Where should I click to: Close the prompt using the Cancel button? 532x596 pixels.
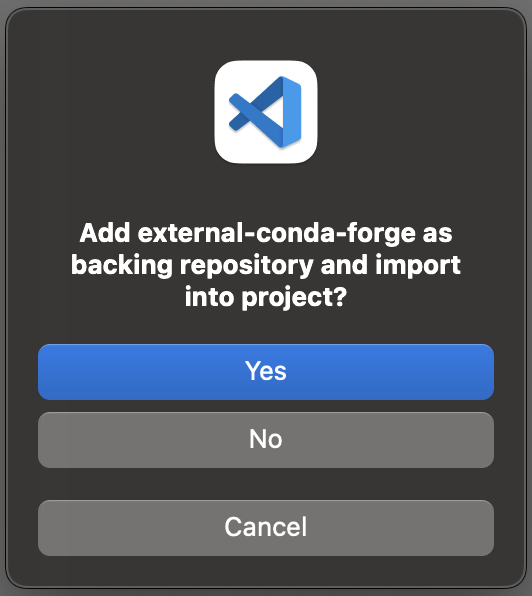(x=266, y=528)
